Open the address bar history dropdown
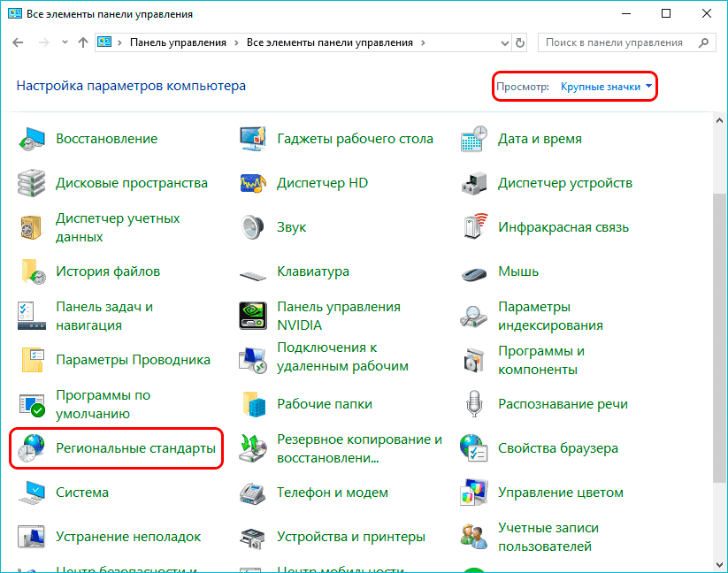 pos(504,42)
